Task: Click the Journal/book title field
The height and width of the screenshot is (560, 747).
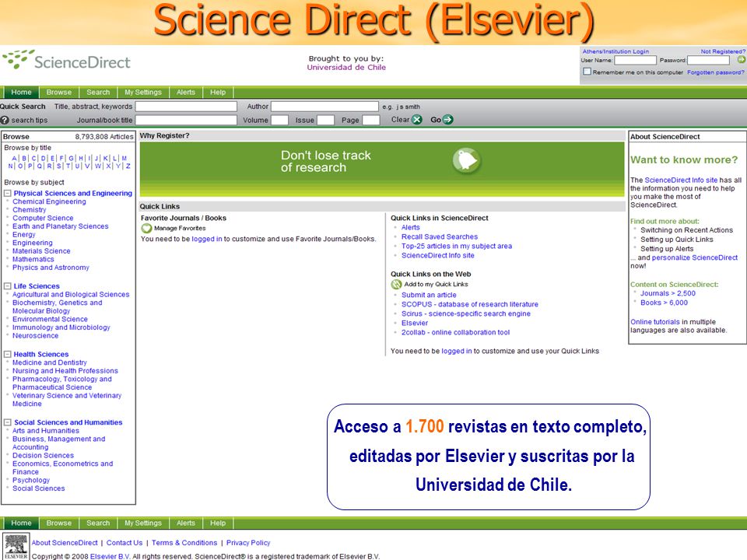Action: point(186,120)
